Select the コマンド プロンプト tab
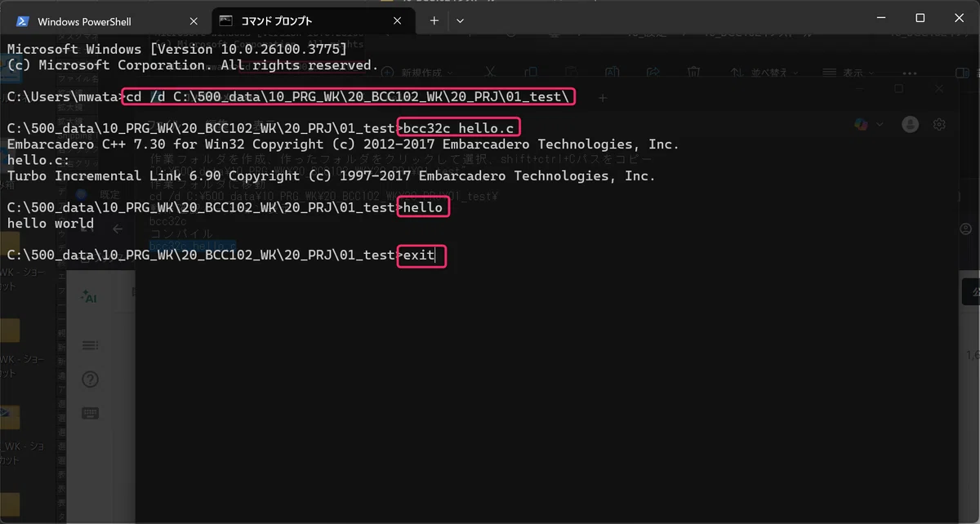The height and width of the screenshot is (524, 980). point(314,21)
